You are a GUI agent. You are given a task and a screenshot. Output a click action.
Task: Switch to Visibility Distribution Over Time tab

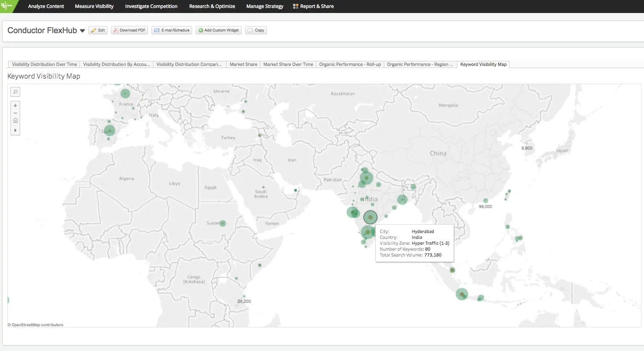tap(45, 64)
